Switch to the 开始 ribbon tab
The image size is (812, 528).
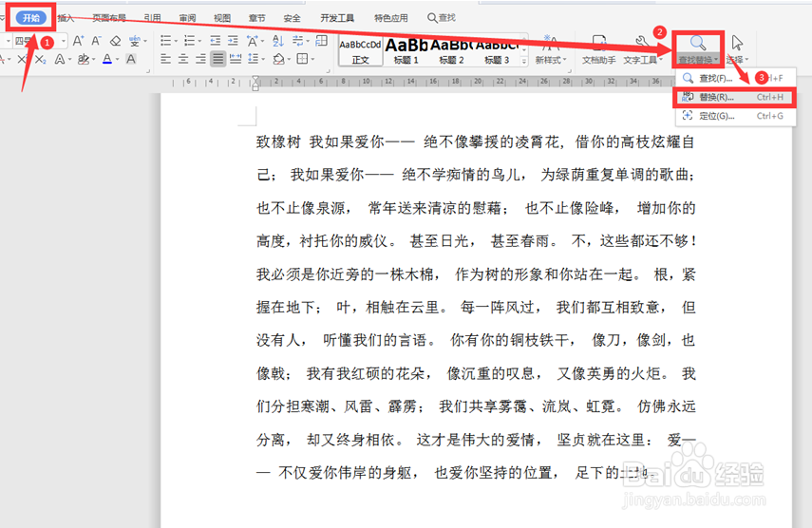click(31, 18)
